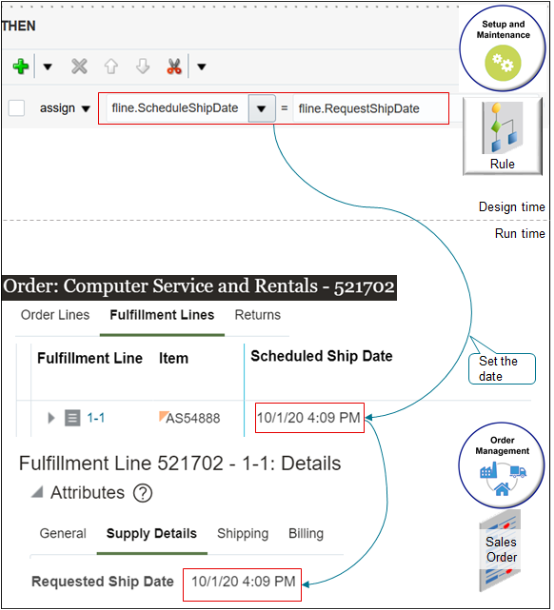Open the Shipping tab
Image resolution: width=554 pixels, height=610 pixels.
(243, 533)
